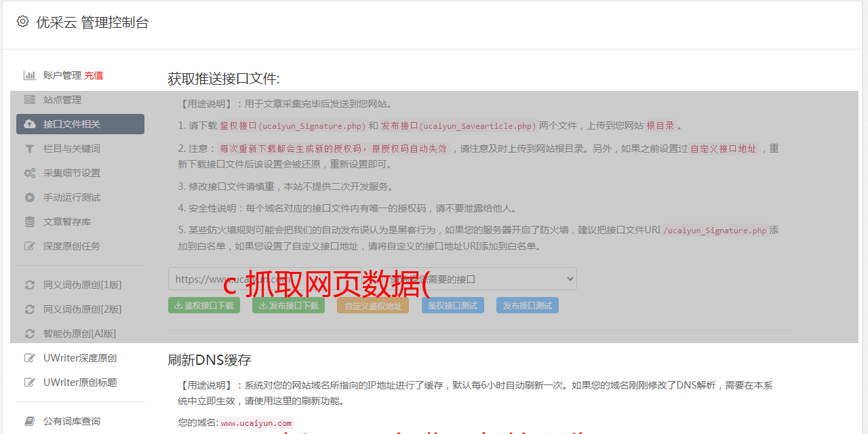
Task: Open 采集细节设置 via its gears icon
Action: pyautogui.click(x=30, y=173)
